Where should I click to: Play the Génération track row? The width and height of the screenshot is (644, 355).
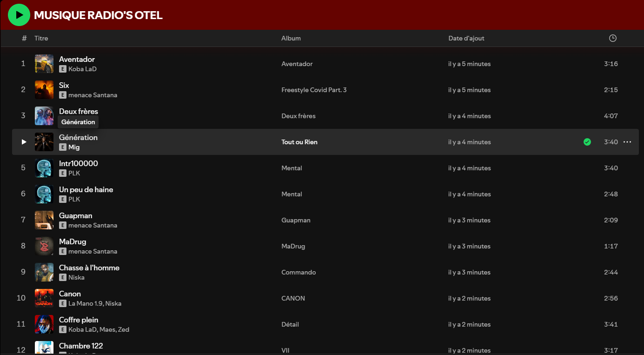pyautogui.click(x=24, y=142)
